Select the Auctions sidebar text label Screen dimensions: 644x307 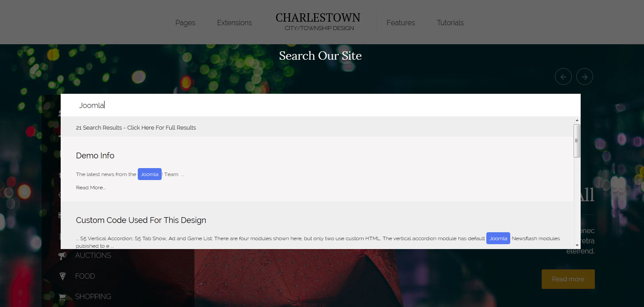pyautogui.click(x=93, y=256)
